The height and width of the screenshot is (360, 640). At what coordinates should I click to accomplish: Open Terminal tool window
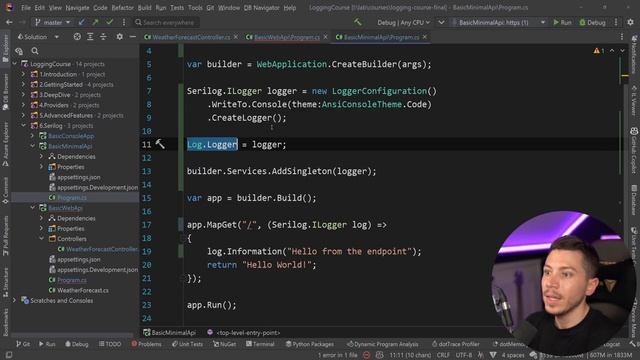pyautogui.click(x=260, y=344)
